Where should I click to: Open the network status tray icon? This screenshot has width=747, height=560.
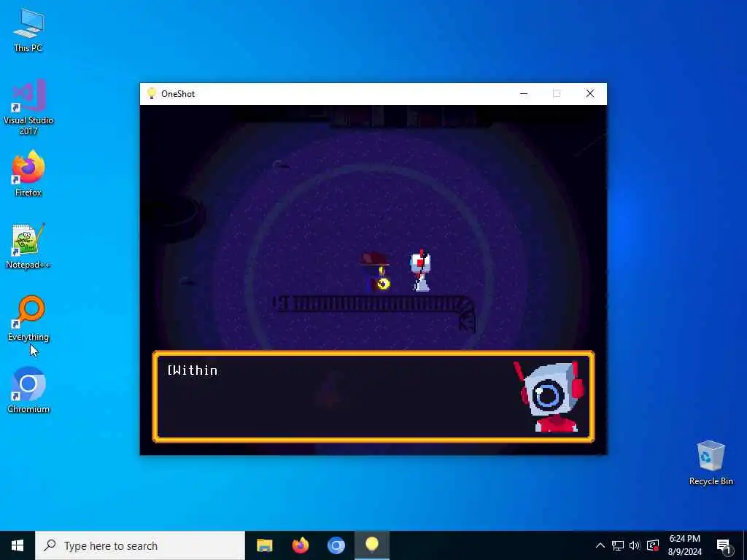[618, 545]
